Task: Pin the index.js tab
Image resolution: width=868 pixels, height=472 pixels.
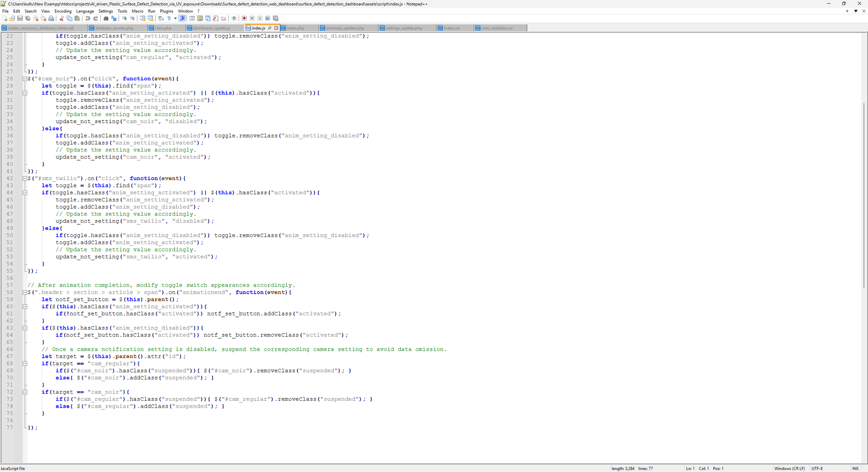Action: click(270, 28)
